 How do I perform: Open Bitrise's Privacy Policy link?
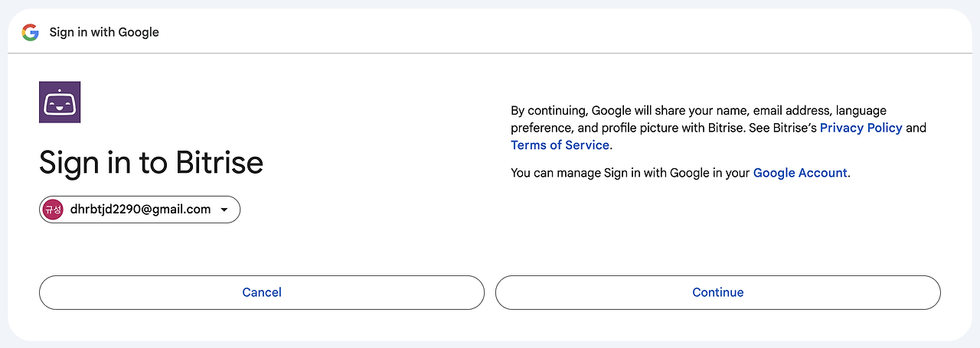861,128
